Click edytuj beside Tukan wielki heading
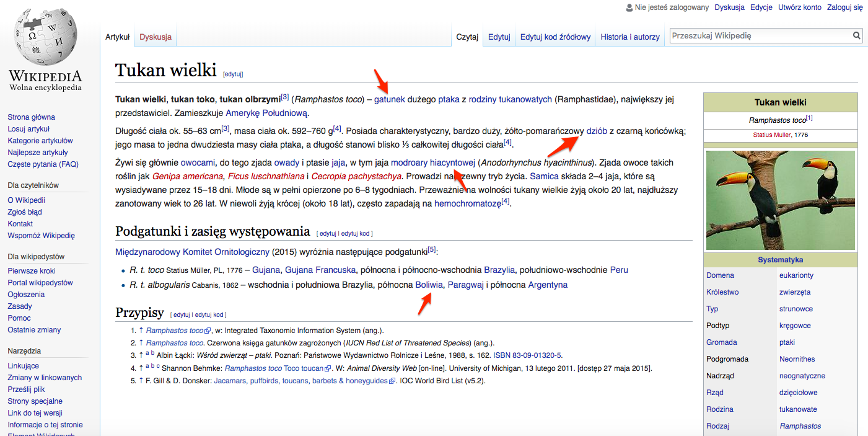 (x=233, y=74)
